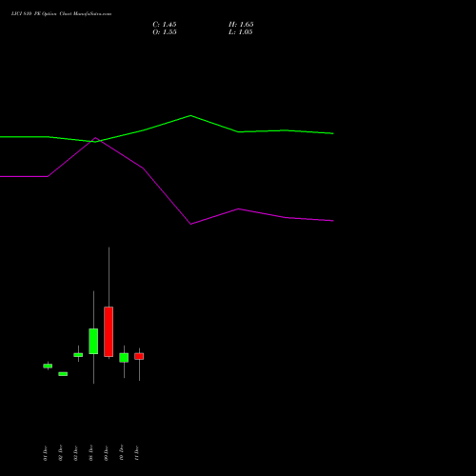476x476 pixels.
Task: Click the '08 Dec' date axis label
Action: pyautogui.click(x=91, y=453)
